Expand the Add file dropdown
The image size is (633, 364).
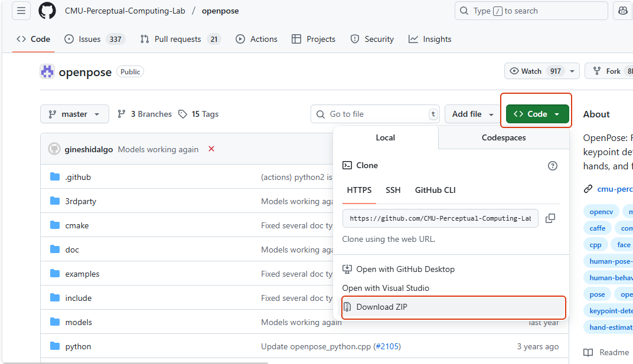(x=473, y=114)
